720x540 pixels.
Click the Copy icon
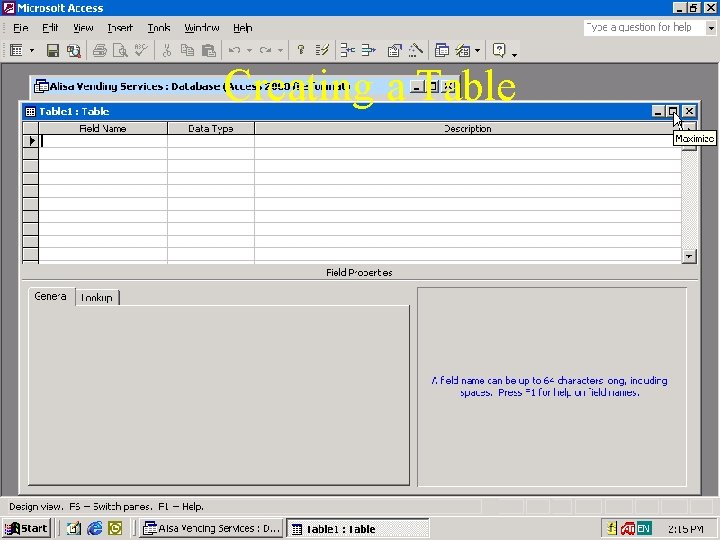tap(187, 51)
